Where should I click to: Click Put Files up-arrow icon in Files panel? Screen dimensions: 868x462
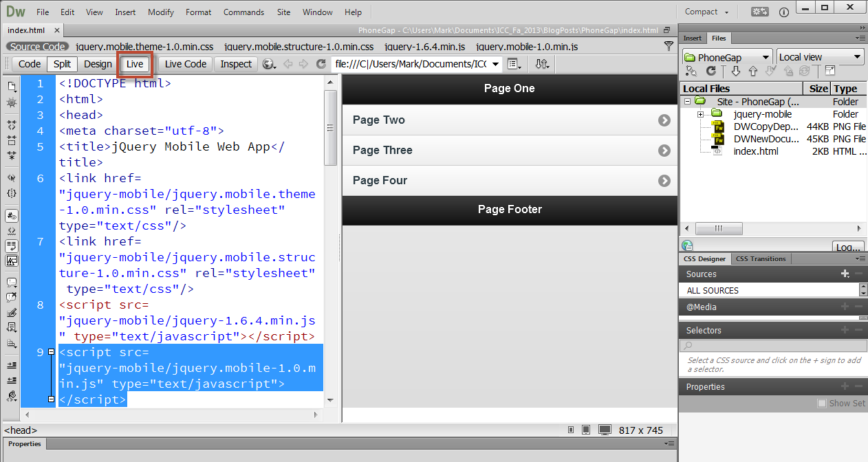(753, 71)
